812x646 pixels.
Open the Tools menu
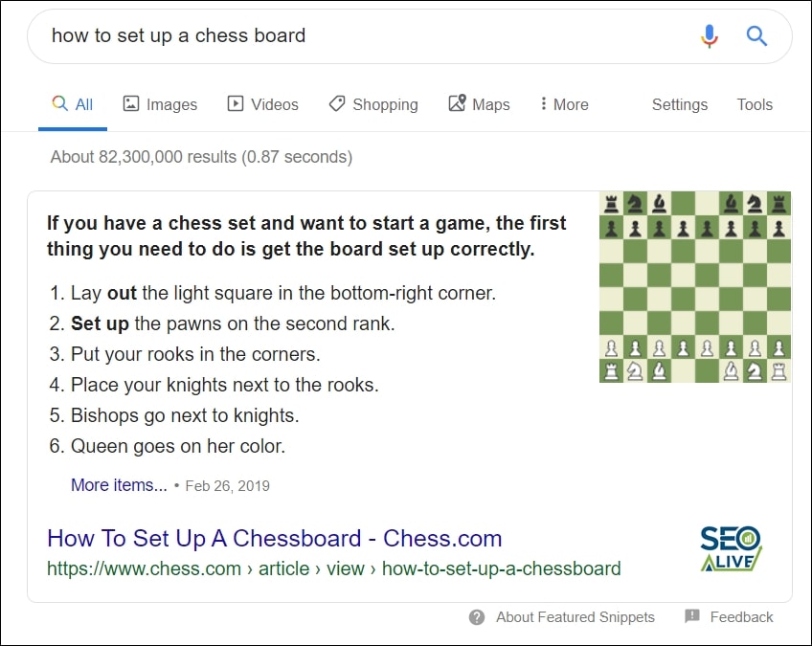(x=755, y=103)
